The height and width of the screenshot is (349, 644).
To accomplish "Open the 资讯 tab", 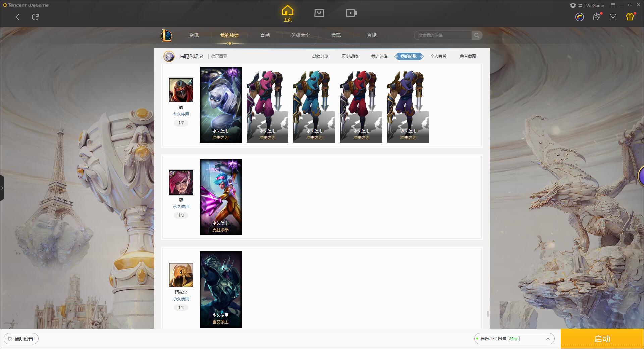I will coord(194,35).
